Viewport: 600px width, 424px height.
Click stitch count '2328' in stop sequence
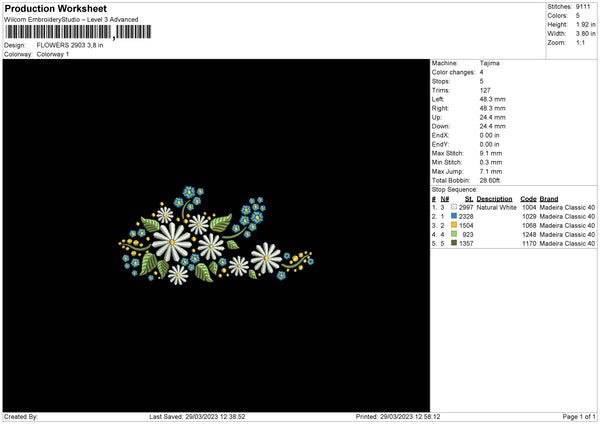[466, 217]
